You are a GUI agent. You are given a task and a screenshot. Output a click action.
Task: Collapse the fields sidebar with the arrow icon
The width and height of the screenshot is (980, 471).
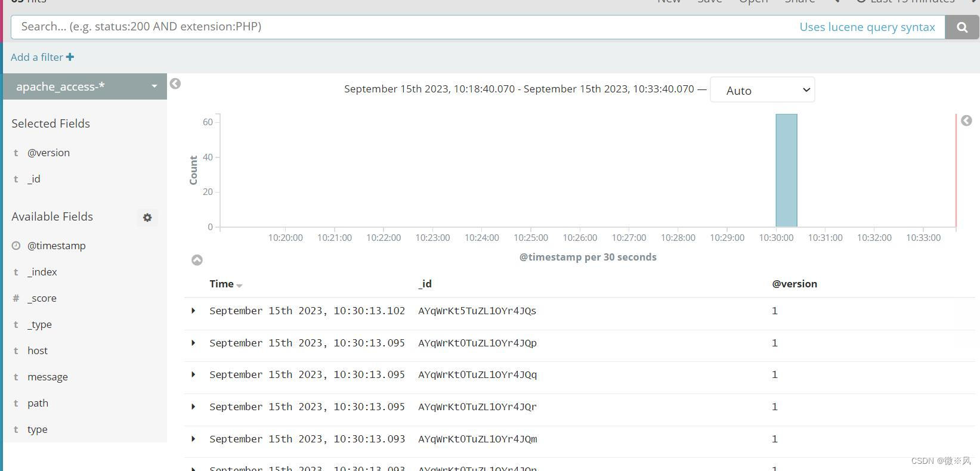click(175, 83)
